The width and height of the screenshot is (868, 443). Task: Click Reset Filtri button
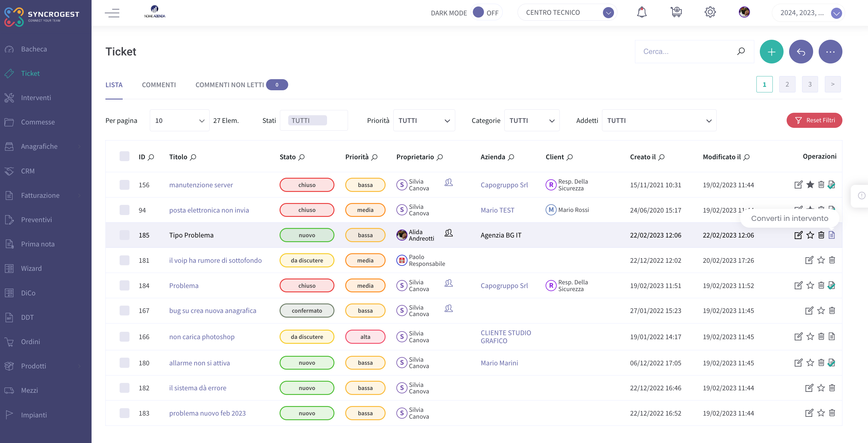click(x=814, y=120)
